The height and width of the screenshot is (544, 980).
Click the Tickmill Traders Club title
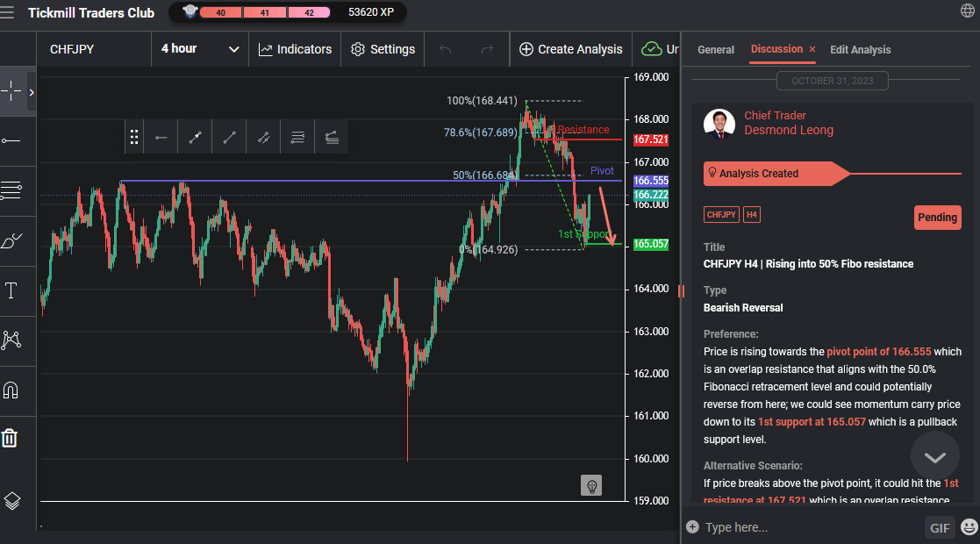click(x=91, y=12)
